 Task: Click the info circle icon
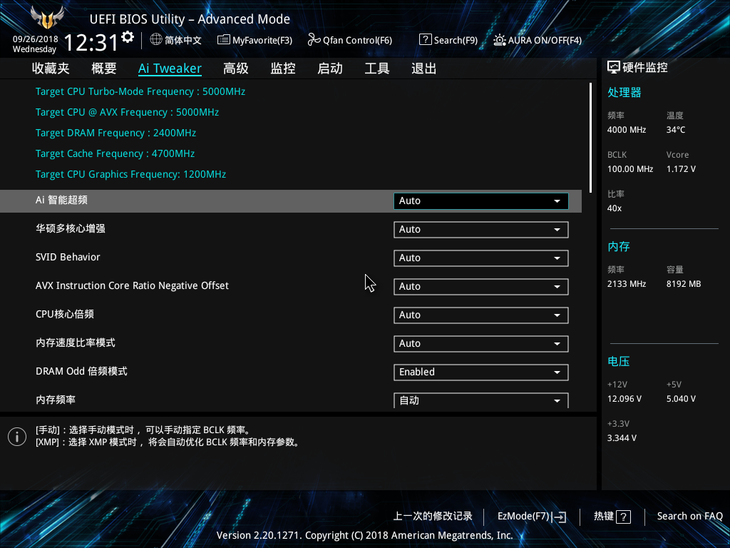click(17, 436)
